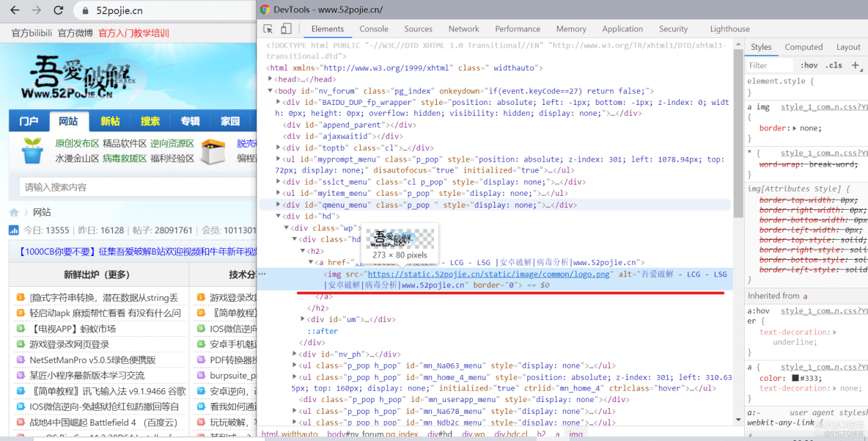Open the 官方微博 bookmark
The width and height of the screenshot is (868, 441).
76,33
